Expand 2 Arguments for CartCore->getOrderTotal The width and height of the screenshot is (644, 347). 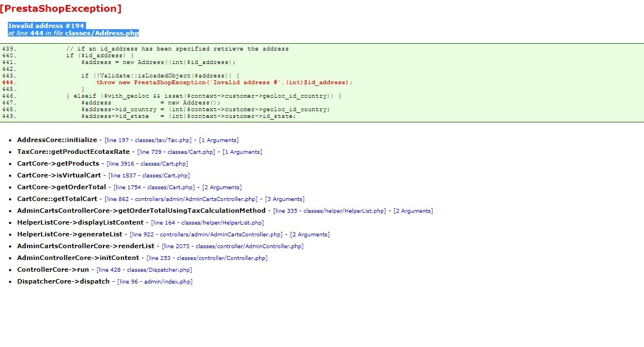coord(222,188)
